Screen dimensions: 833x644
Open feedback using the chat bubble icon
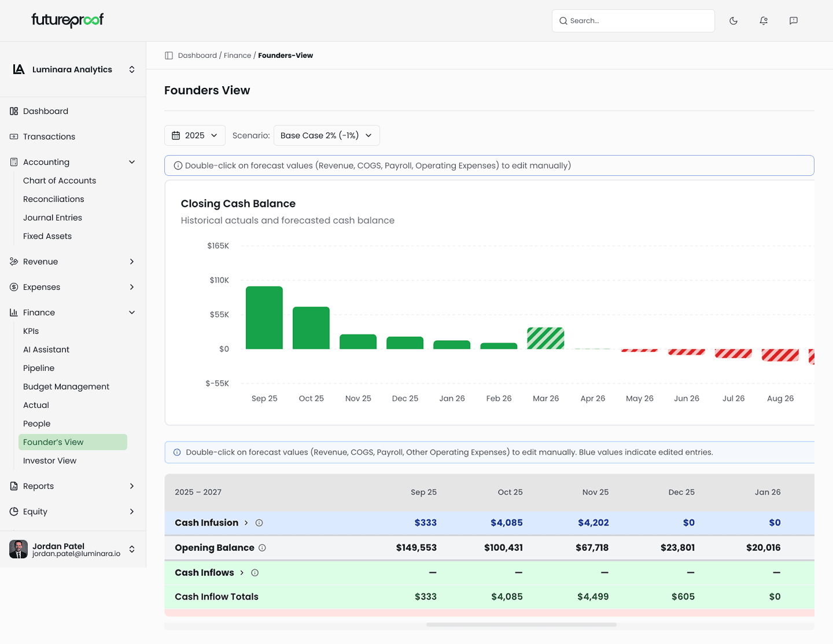[793, 20]
